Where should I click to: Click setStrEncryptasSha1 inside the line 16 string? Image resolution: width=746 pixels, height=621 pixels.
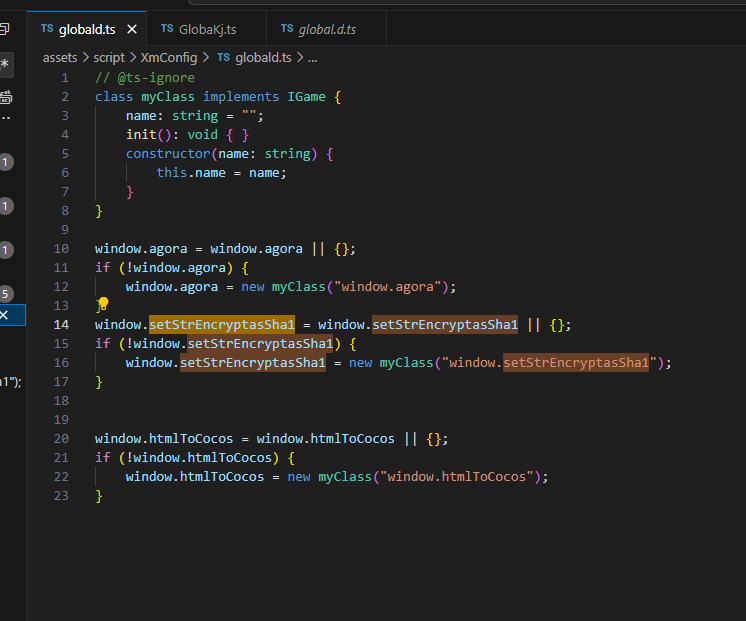click(x=576, y=363)
